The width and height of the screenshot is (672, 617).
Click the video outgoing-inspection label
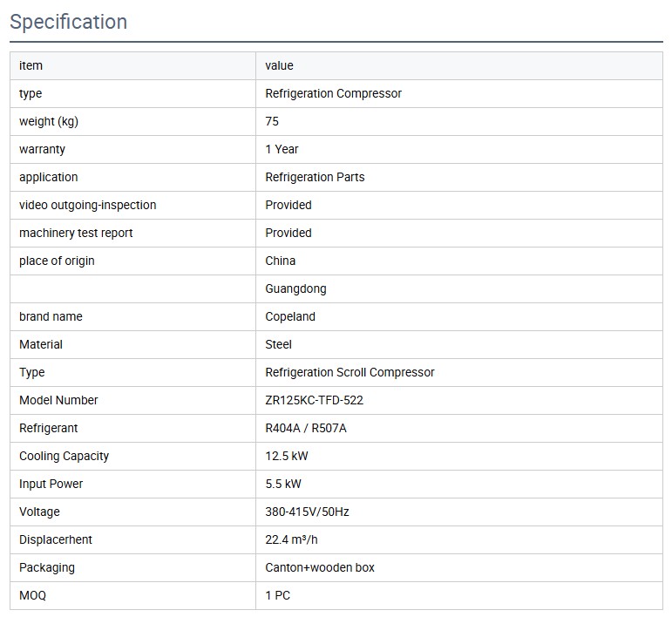(x=88, y=205)
